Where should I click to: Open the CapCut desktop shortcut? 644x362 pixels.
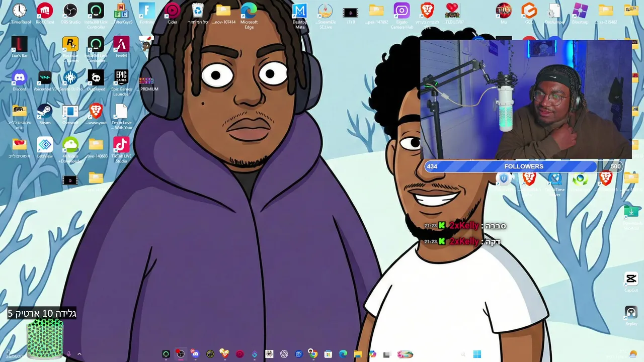pos(631,282)
